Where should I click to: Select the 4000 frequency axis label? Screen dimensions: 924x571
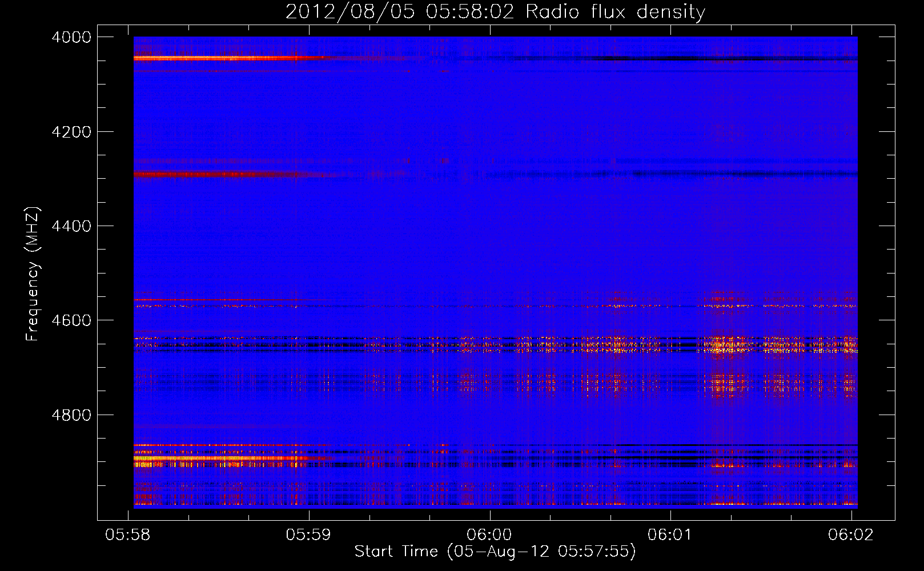71,37
